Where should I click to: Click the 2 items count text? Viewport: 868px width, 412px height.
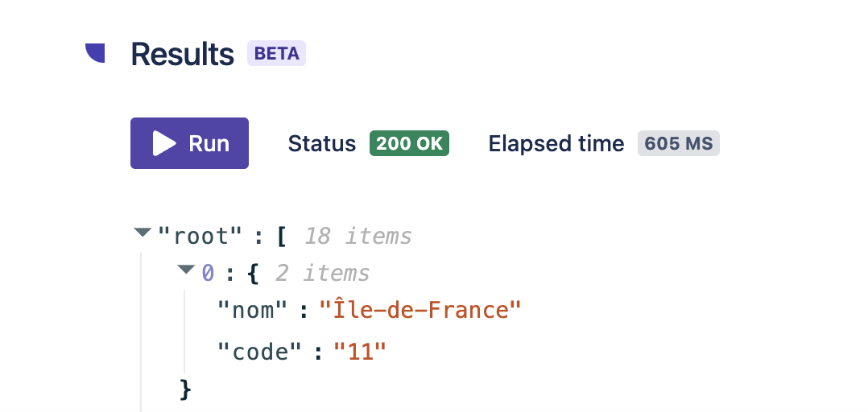(x=322, y=273)
